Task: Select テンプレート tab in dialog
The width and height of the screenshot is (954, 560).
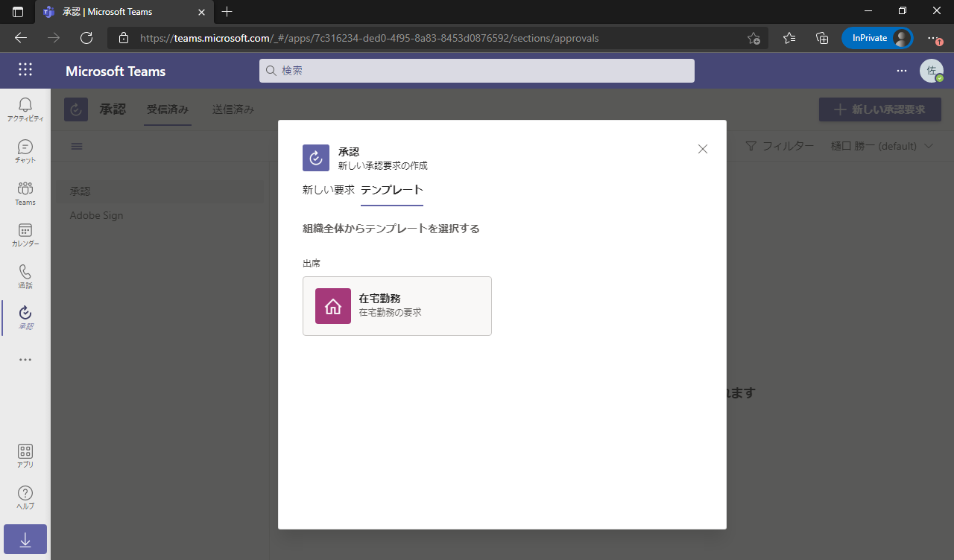Action: pyautogui.click(x=392, y=190)
